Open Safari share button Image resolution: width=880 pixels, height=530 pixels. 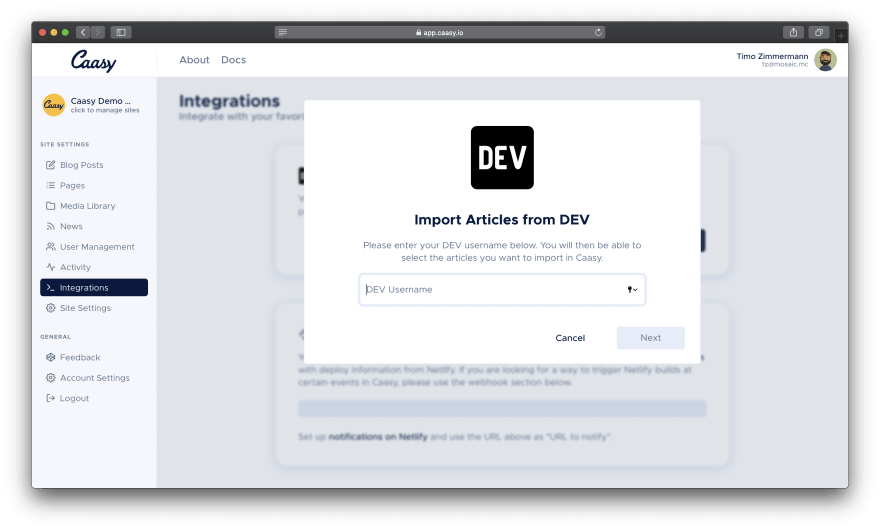click(x=793, y=33)
